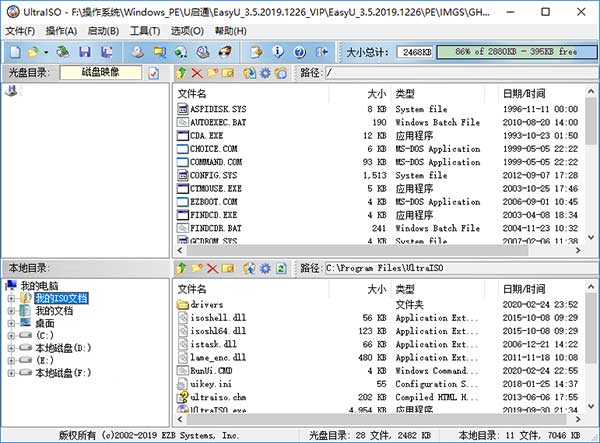Click the Compress ISO icon with green arrow

coord(181,52)
